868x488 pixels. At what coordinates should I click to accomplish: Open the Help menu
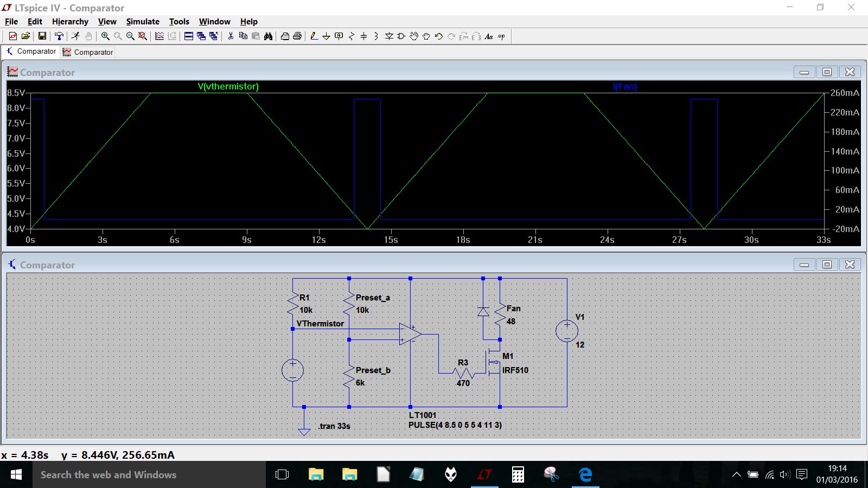click(x=248, y=22)
